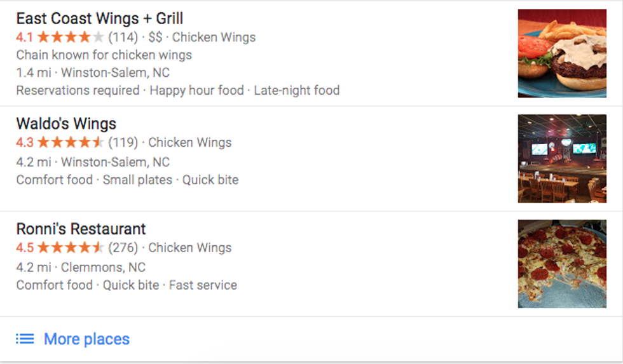Click '4.2 mi · Clemmons, NC' location line

(81, 267)
